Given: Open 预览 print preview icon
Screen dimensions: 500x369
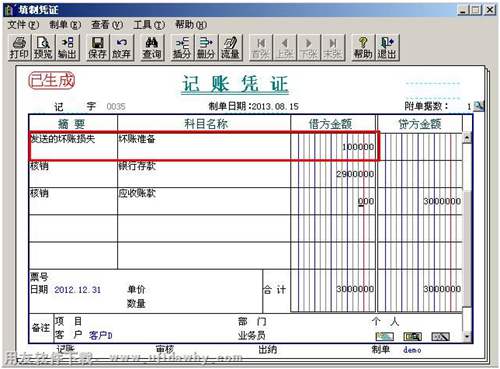Looking at the screenshot, I should click(x=43, y=48).
